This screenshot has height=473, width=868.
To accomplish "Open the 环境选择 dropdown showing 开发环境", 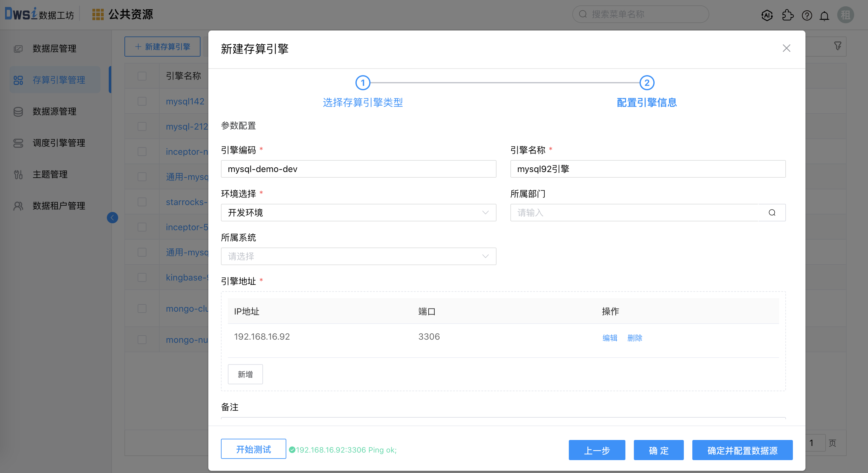I will (358, 213).
